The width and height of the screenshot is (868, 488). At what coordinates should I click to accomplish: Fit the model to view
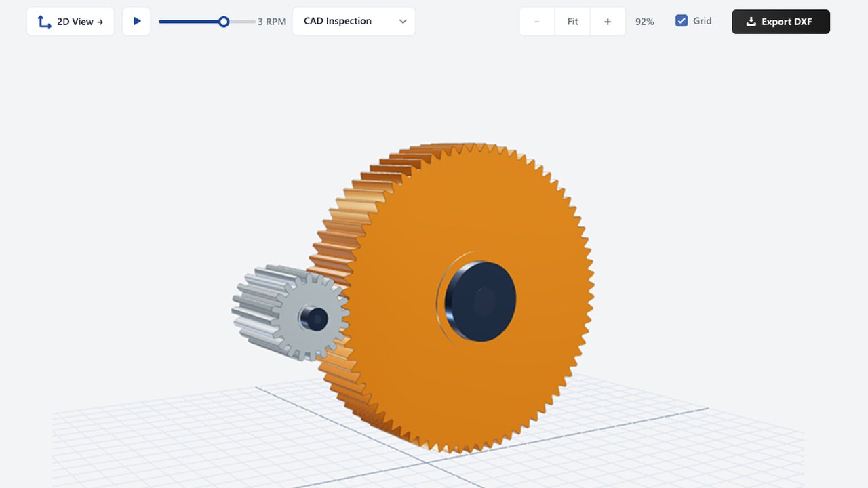point(573,22)
